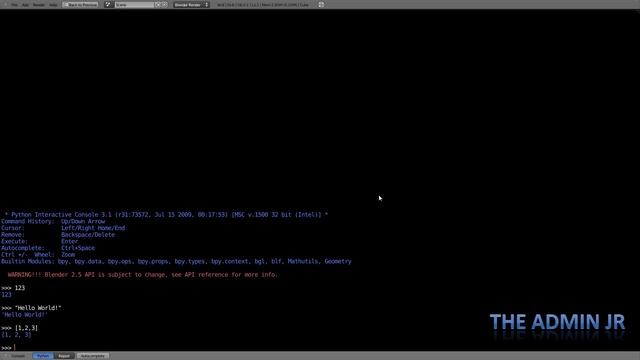
Task: Open the Add menu
Action: (x=25, y=5)
